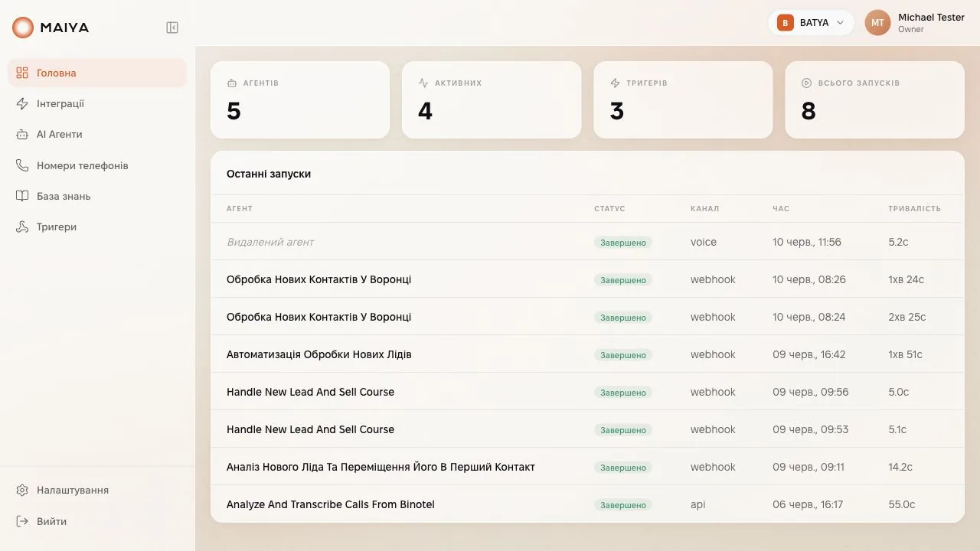Click the Агентів count card

[x=300, y=99]
